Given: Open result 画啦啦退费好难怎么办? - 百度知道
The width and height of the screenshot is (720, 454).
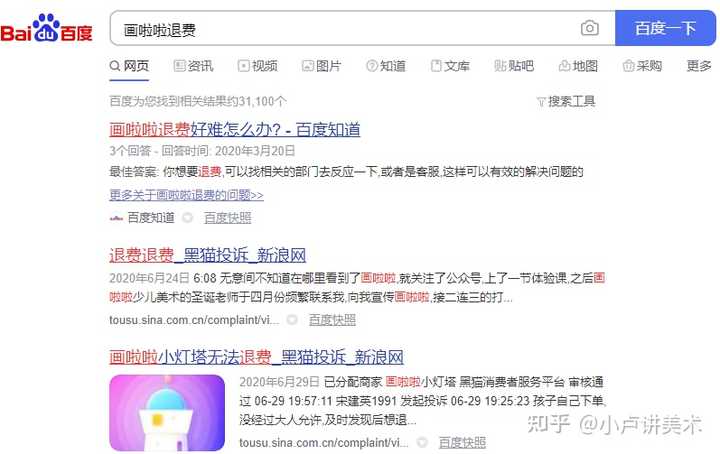Looking at the screenshot, I should (235, 130).
